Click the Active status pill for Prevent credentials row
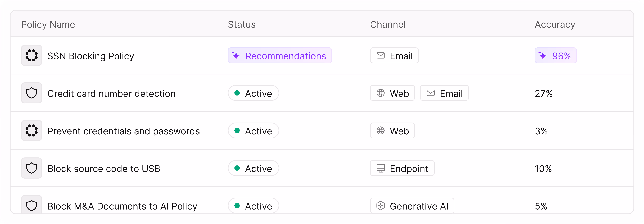The image size is (644, 224). pos(253,130)
